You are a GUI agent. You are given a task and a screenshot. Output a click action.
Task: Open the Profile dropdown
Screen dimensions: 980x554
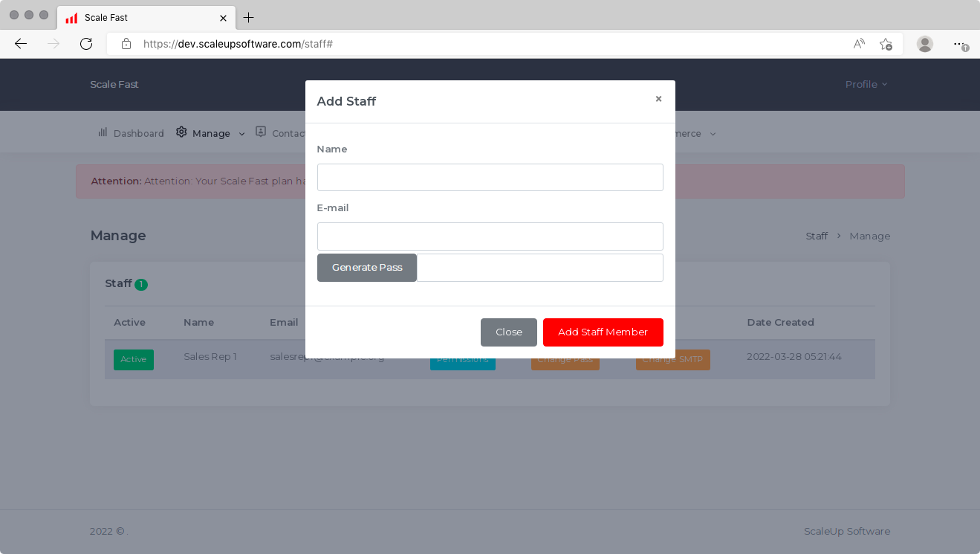pos(866,84)
